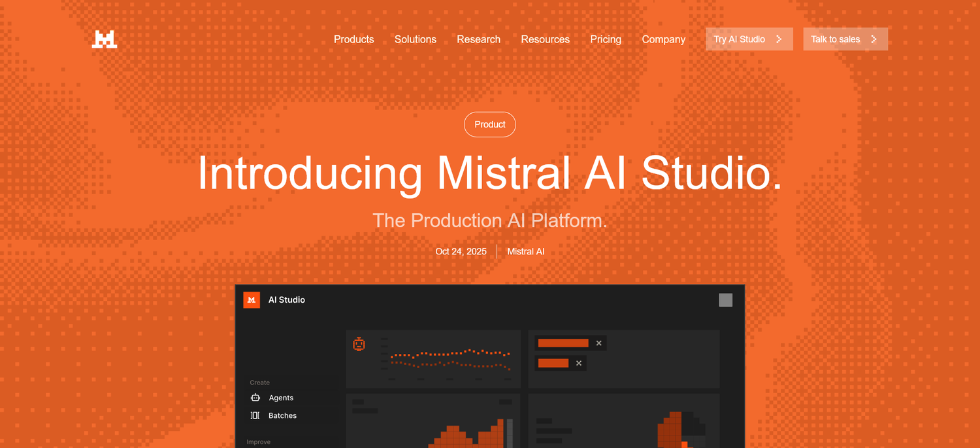Click the Mistral logo in the top navigation
The height and width of the screenshot is (448, 980).
pos(104,39)
